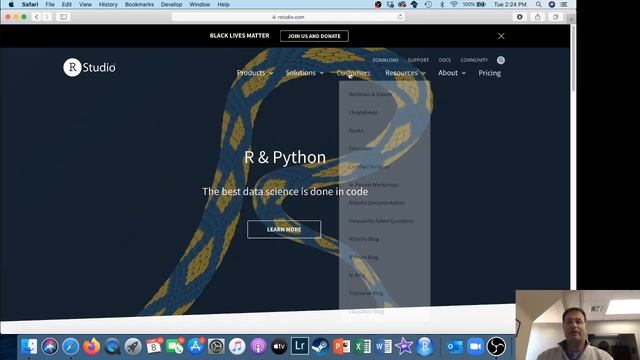Screen dimensions: 640x360
Task: Open the site search magnifier icon
Action: [501, 60]
